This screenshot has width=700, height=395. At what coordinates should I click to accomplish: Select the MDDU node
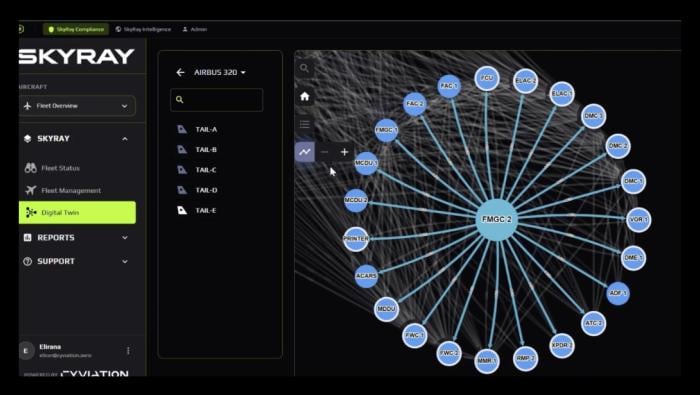[x=386, y=309]
